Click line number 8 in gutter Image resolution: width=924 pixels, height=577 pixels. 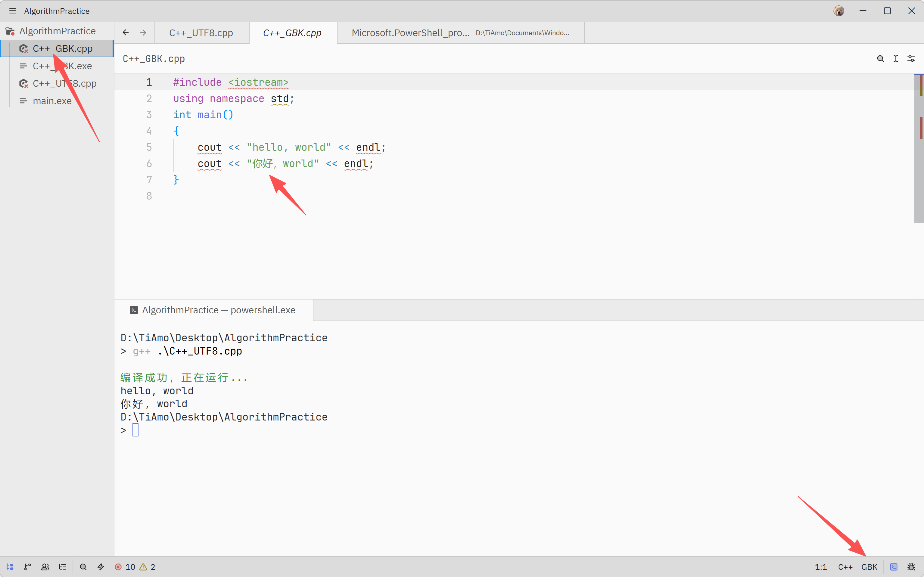point(149,196)
